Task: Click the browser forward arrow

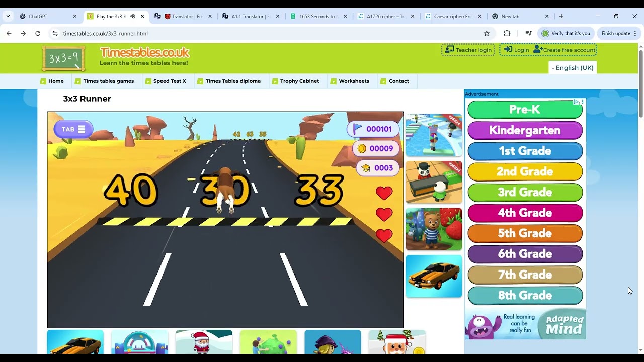Action: (x=23, y=33)
